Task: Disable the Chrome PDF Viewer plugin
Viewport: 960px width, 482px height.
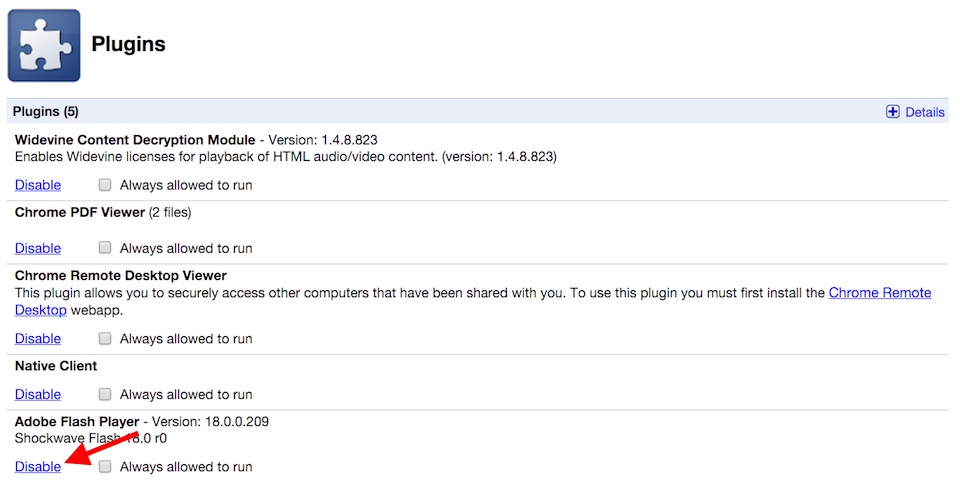Action: tap(38, 248)
